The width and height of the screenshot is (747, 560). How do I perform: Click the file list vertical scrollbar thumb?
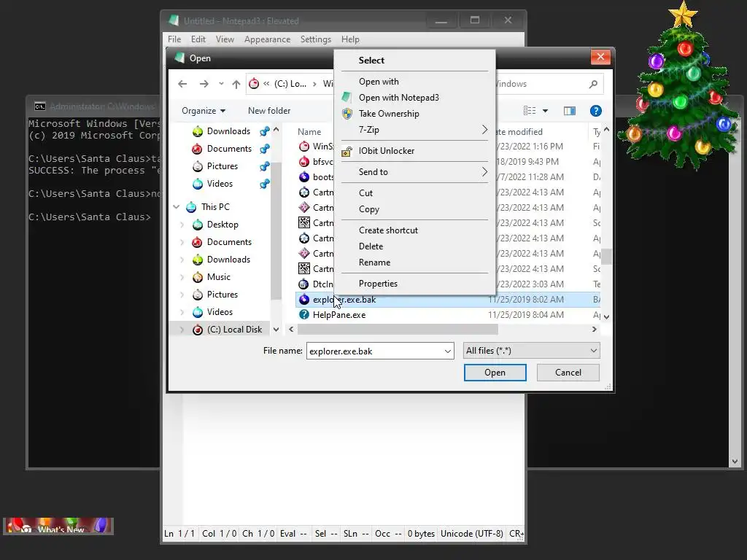click(606, 256)
